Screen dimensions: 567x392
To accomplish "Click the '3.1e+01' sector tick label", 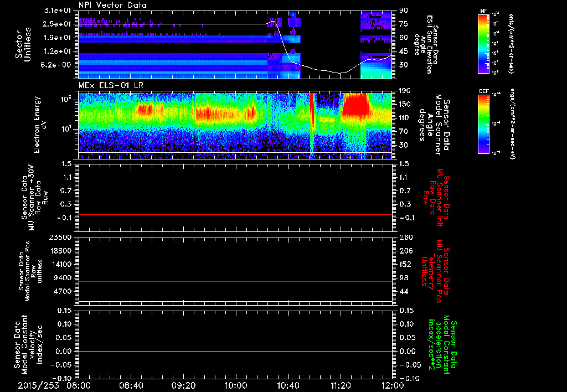I will [58, 11].
